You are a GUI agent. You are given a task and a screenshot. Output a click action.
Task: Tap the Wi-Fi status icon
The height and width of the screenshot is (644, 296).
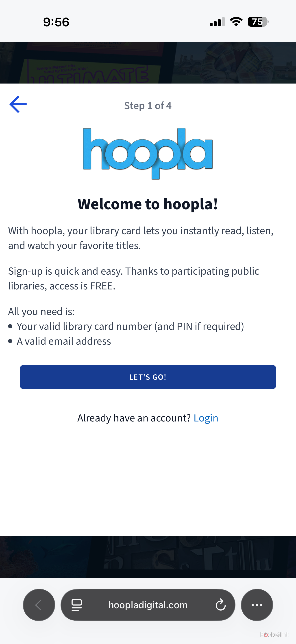(236, 22)
